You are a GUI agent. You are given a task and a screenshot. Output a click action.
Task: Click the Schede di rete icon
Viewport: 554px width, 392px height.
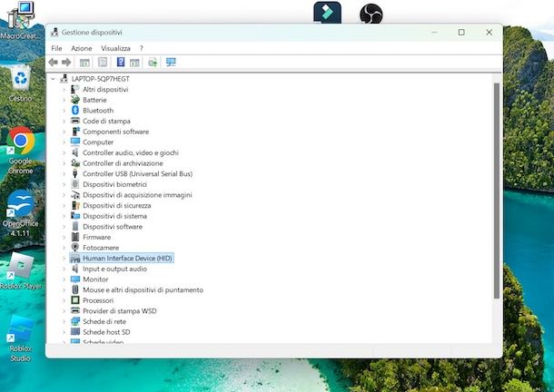[74, 321]
